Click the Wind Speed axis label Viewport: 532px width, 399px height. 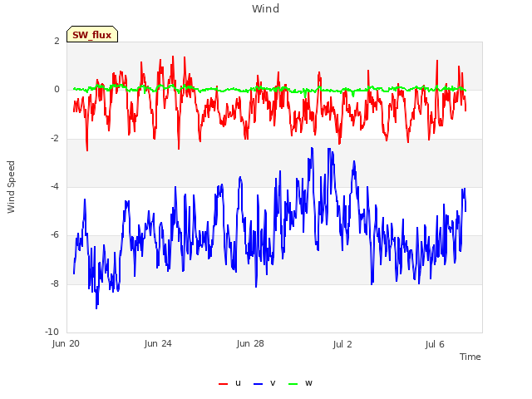tap(11, 187)
